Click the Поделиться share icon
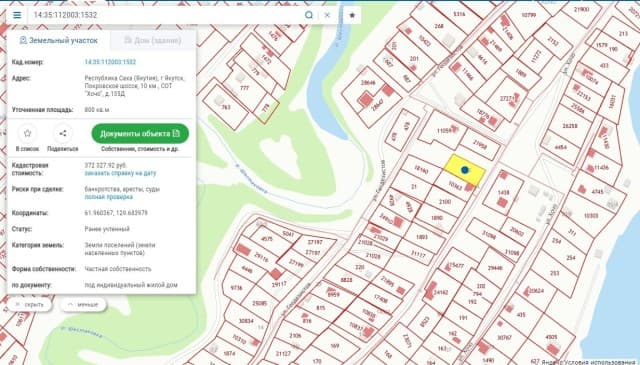The width and height of the screenshot is (640, 365). coord(62,134)
